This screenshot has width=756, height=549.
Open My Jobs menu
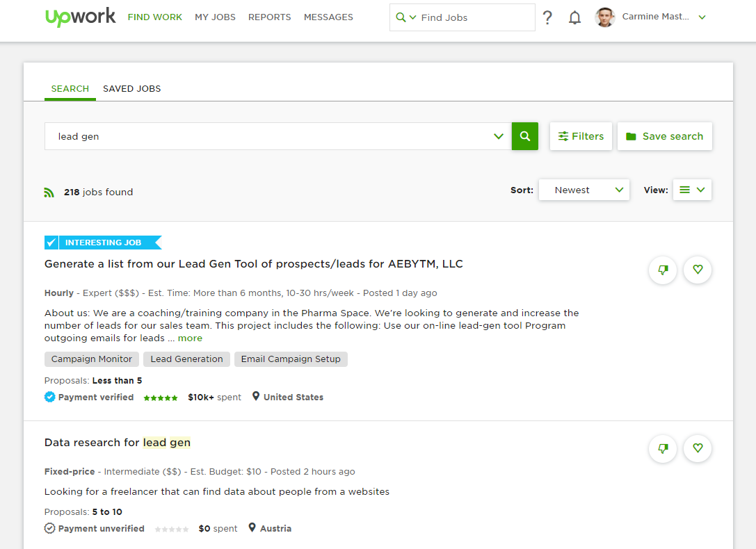215,17
